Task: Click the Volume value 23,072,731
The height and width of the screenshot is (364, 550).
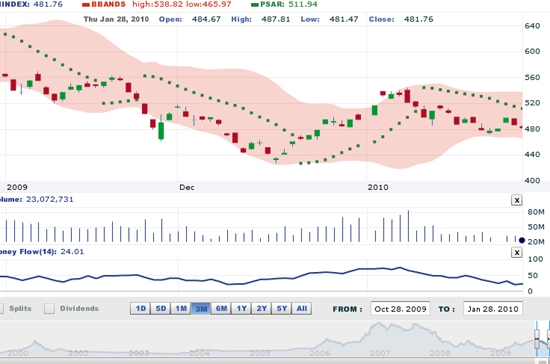Action: click(50, 199)
